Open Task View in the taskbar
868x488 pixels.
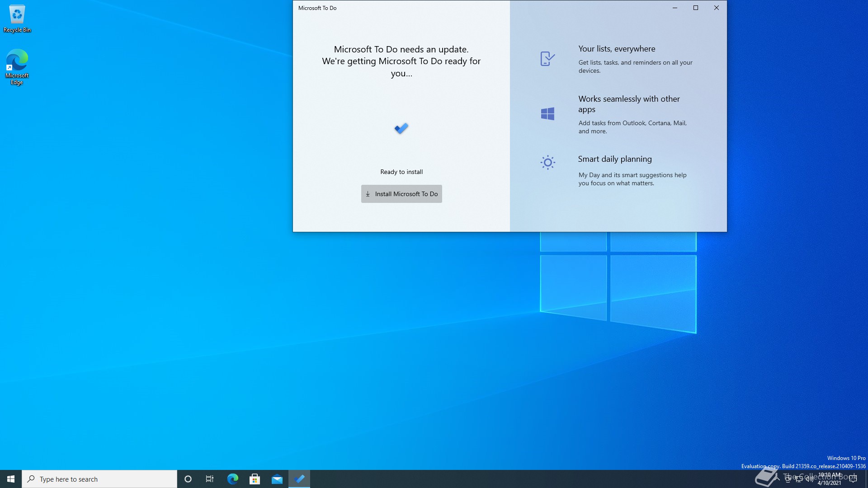point(210,479)
